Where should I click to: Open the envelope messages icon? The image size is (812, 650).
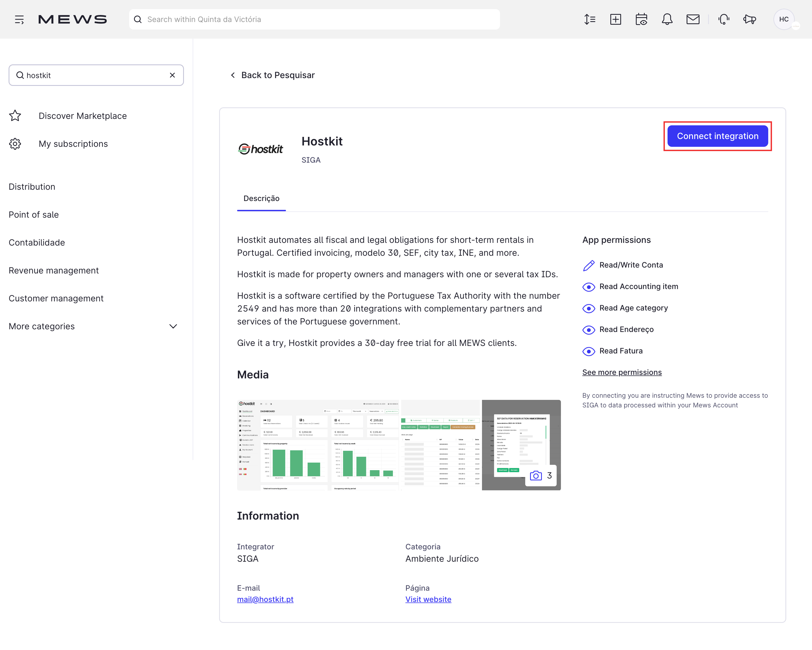[x=693, y=20]
